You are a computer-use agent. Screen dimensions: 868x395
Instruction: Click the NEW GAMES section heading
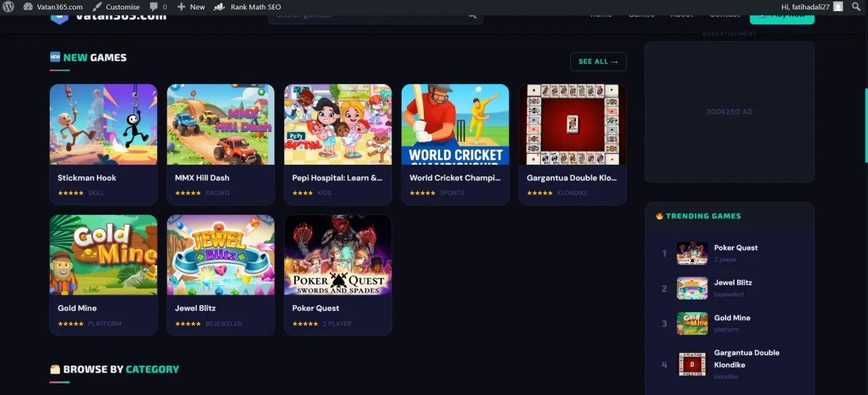(x=88, y=58)
